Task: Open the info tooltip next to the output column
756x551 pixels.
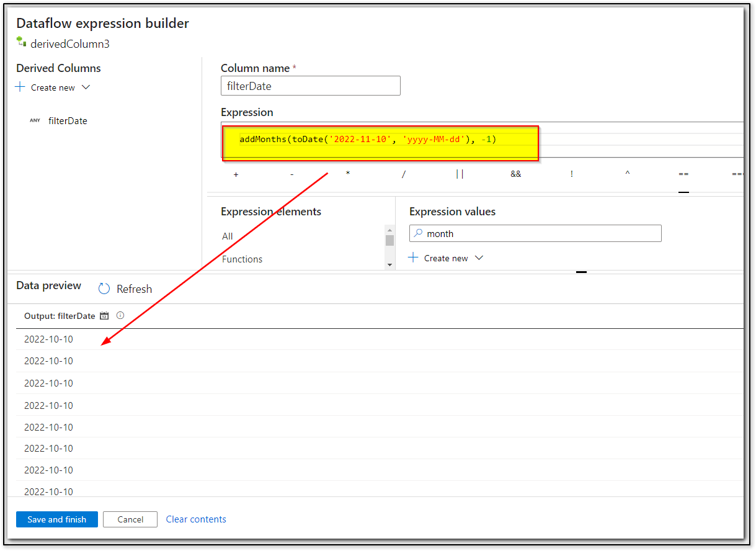Action: 120,315
